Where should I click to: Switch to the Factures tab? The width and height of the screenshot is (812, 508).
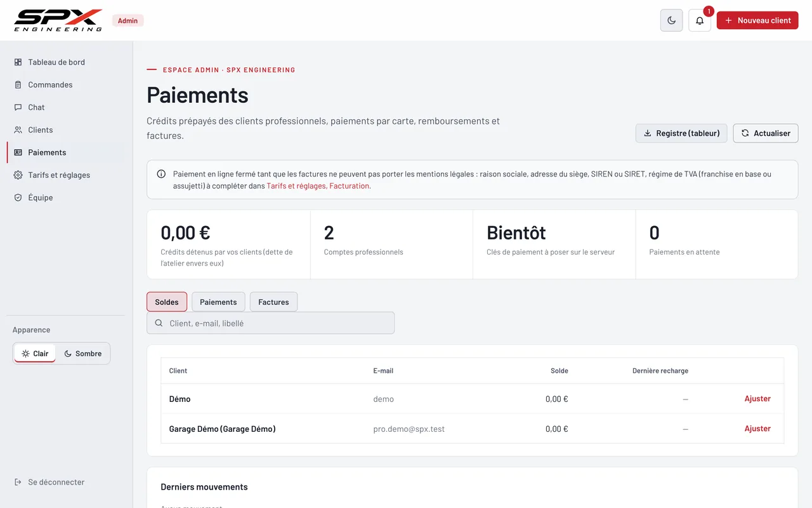point(273,302)
